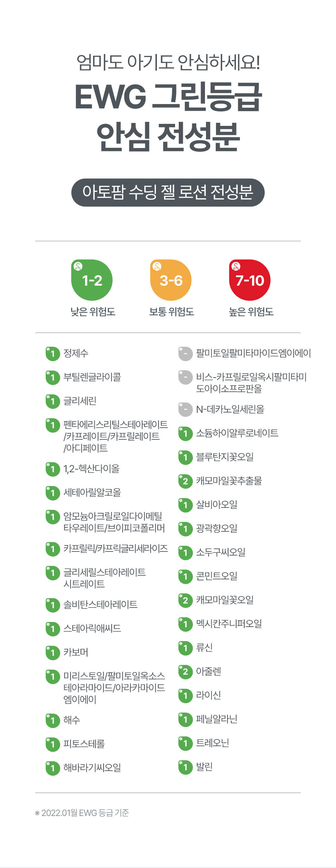
Task: Click the 낮은 위험도 label
Action: coord(93,312)
